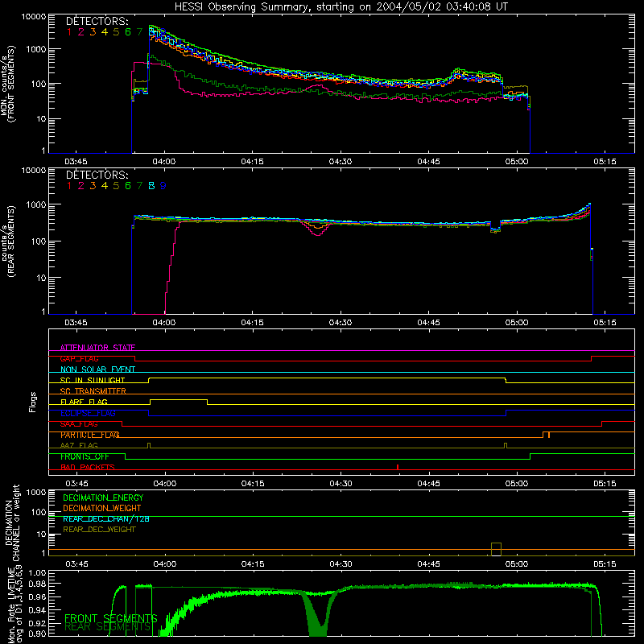This screenshot has width=644, height=644.
Task: Click the NON_SOLAR_EVENT flag label
Action: pyautogui.click(x=97, y=369)
